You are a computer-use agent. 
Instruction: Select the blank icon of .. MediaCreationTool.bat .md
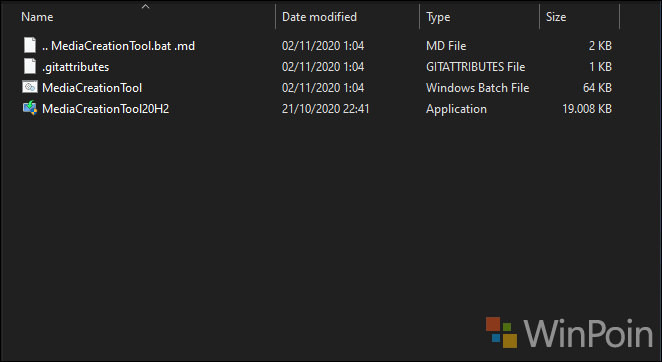pyautogui.click(x=30, y=45)
